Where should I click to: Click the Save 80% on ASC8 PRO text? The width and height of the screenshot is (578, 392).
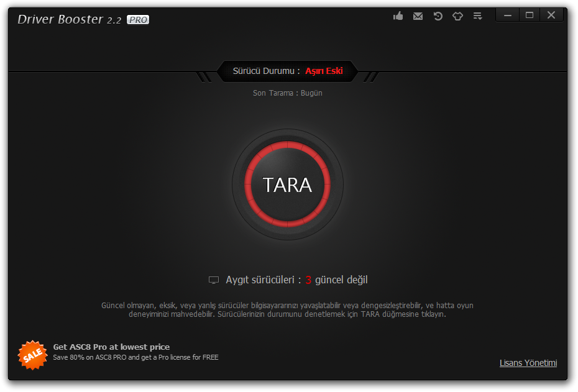pos(135,357)
